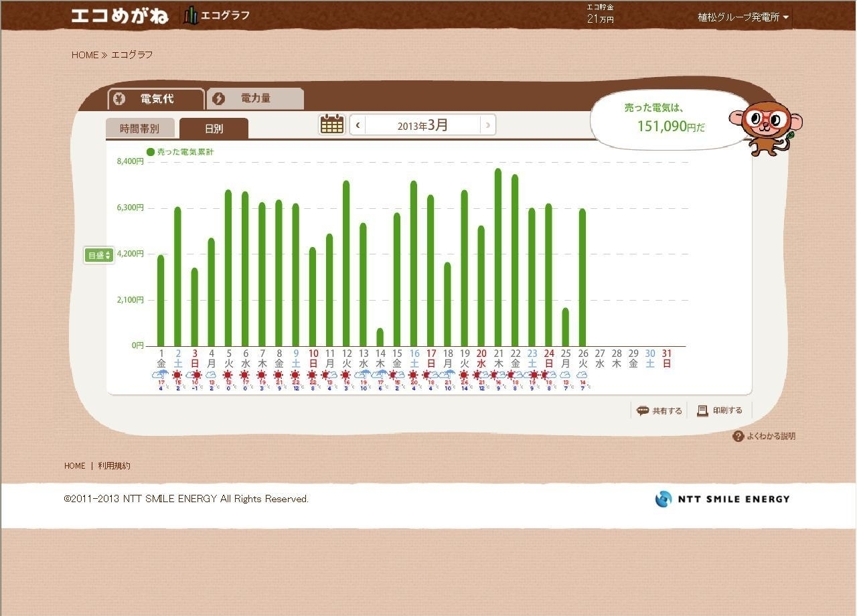This screenshot has width=857, height=616.
Task: Select the 時間帯別 sub-tab
Action: point(140,129)
